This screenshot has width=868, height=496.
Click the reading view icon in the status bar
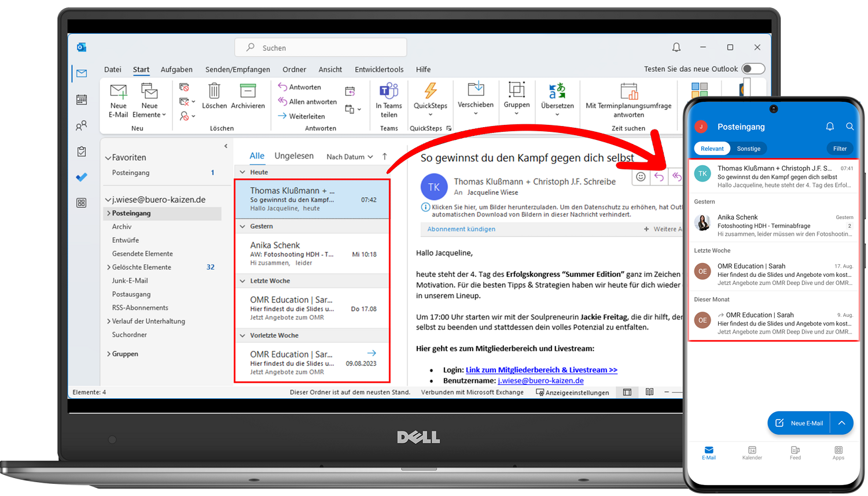pyautogui.click(x=650, y=392)
